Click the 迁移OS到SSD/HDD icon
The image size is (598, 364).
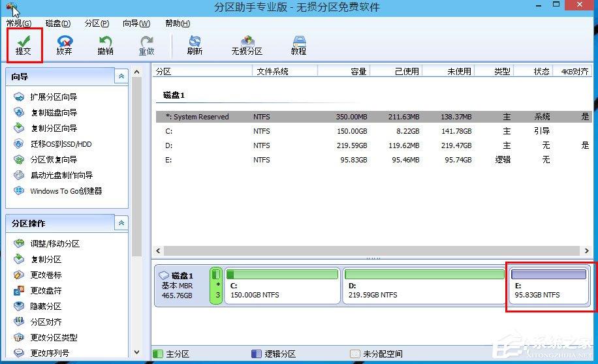[19, 144]
